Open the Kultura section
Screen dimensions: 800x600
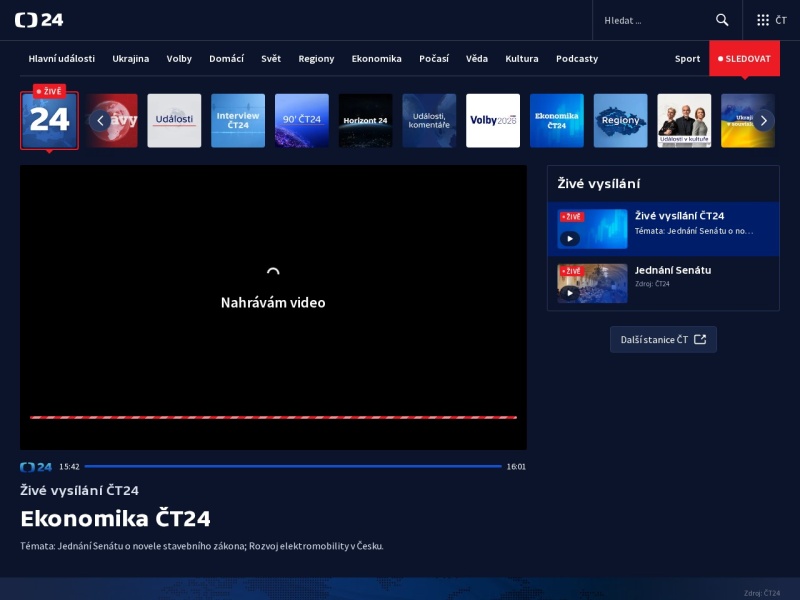pos(521,59)
